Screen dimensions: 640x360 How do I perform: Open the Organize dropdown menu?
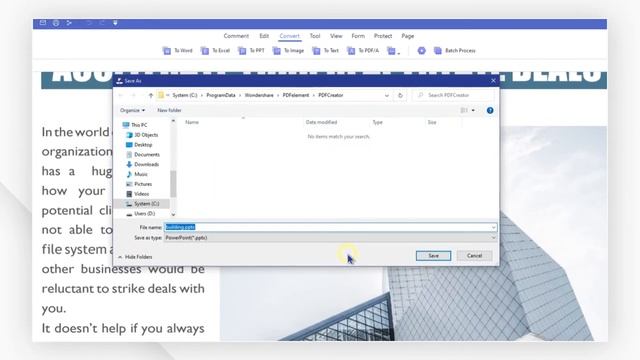[x=132, y=110]
